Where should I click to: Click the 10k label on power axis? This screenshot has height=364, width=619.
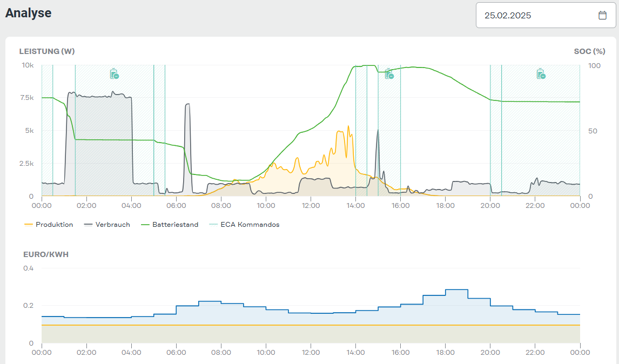pos(28,65)
